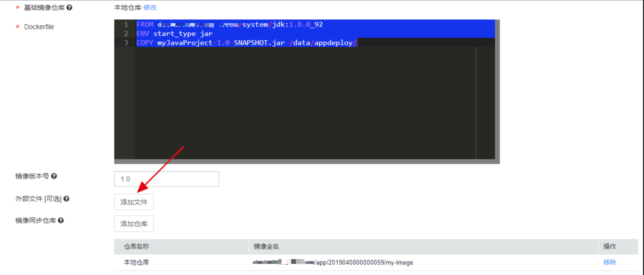The image size is (644, 275).
Task: Click the 外部文件 [可选] label
Action: point(39,199)
